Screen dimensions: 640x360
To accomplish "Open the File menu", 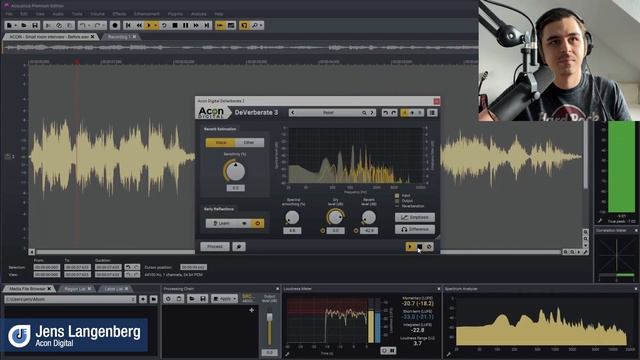I will (x=9, y=14).
